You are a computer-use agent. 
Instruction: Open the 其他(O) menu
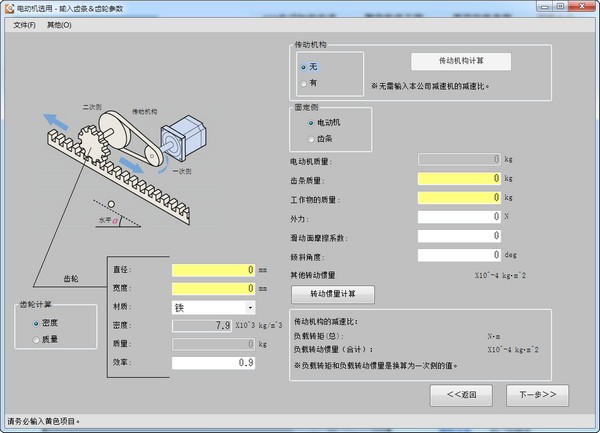pos(59,25)
